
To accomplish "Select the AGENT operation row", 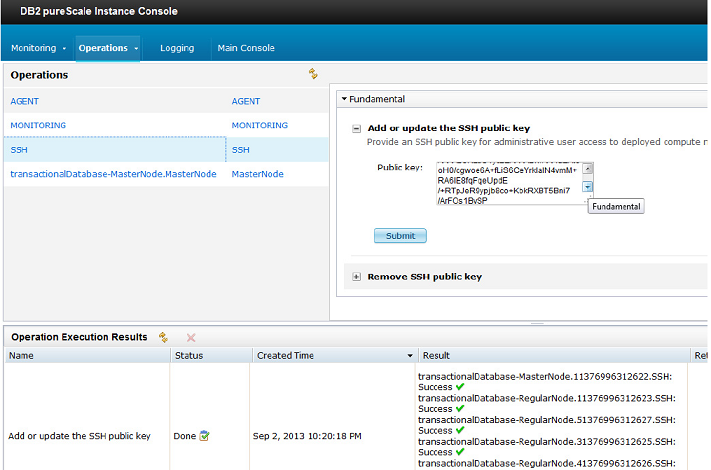I will point(25,101).
